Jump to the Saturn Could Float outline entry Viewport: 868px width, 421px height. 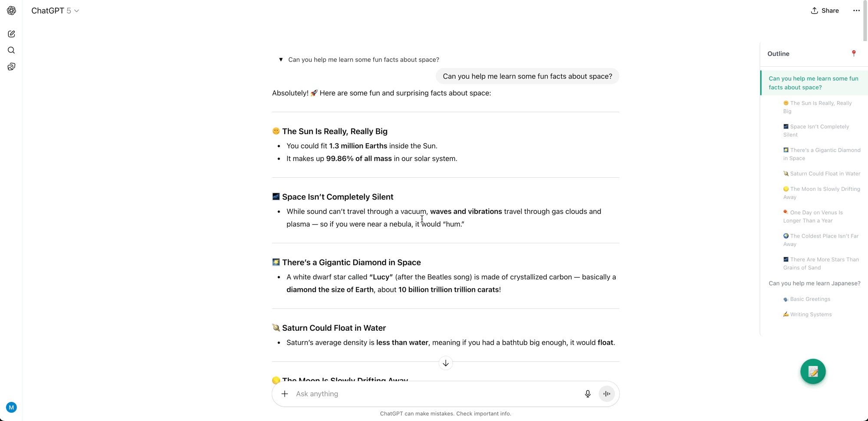822,173
